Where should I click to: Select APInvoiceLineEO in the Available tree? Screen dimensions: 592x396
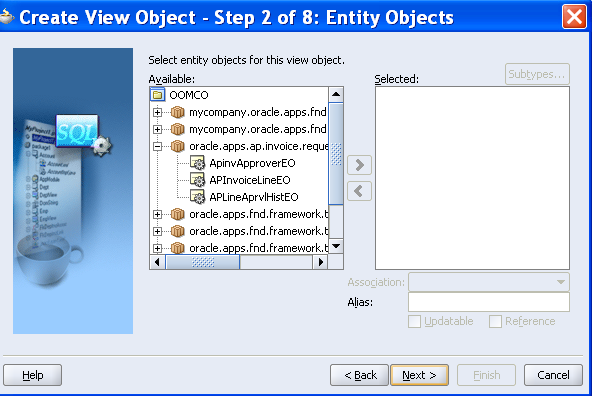250,180
